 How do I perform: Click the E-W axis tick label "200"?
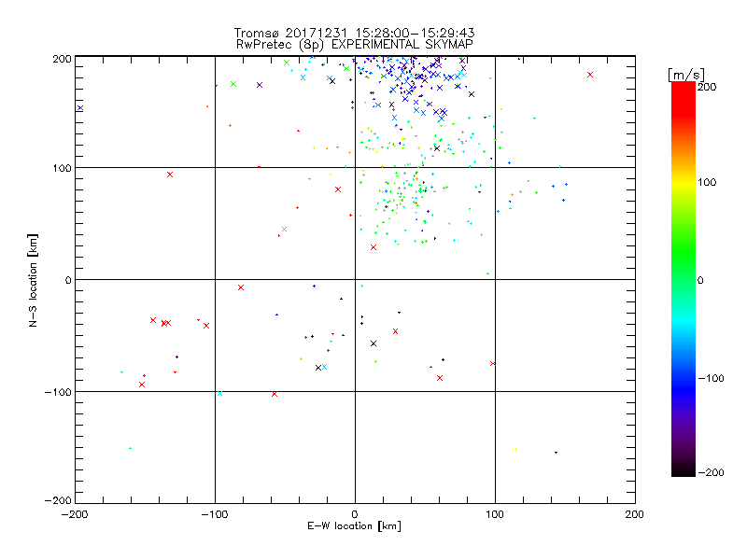click(x=635, y=514)
